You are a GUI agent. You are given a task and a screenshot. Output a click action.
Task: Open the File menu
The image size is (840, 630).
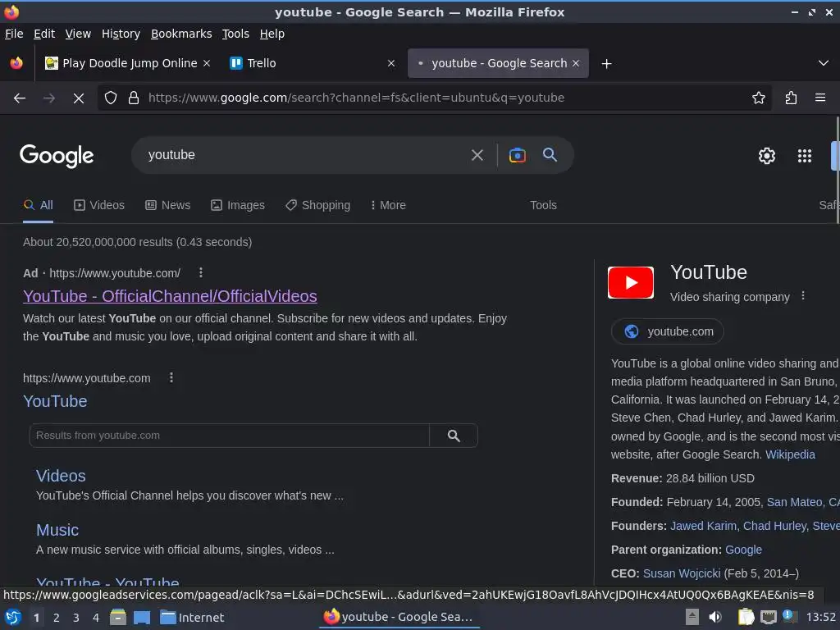[x=14, y=34]
